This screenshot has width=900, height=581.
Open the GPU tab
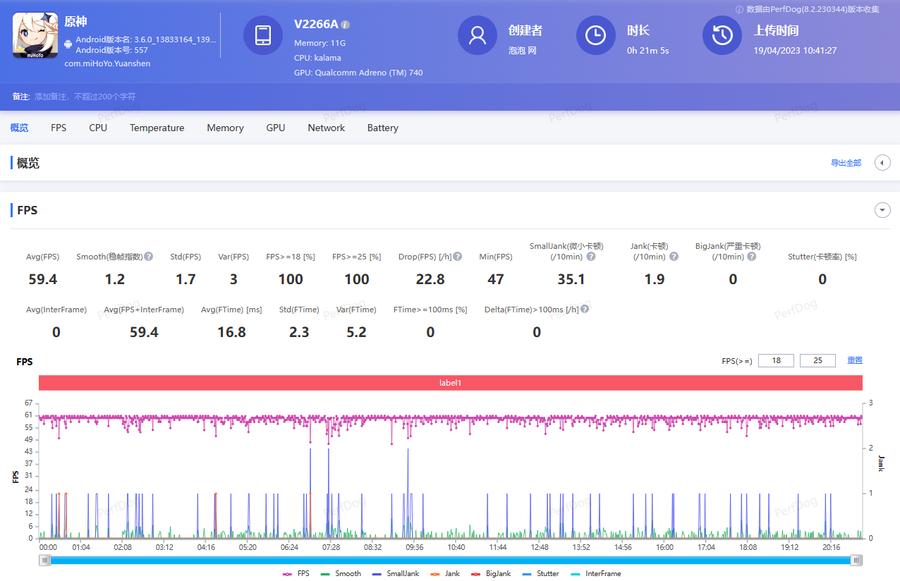275,128
